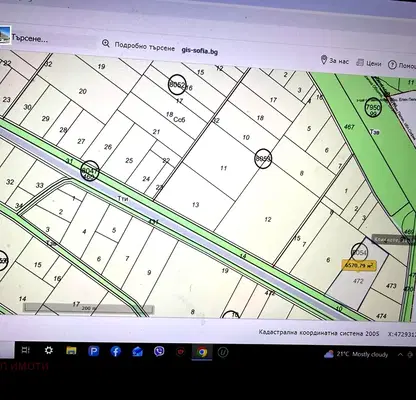Open the Mail app on taskbar

(x=137, y=351)
